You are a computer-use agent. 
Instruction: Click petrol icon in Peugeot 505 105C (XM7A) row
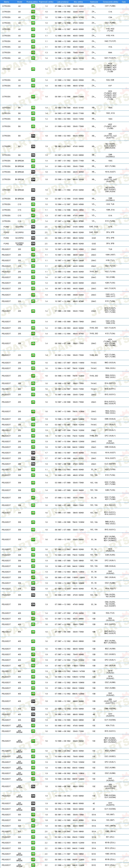point(33,826)
